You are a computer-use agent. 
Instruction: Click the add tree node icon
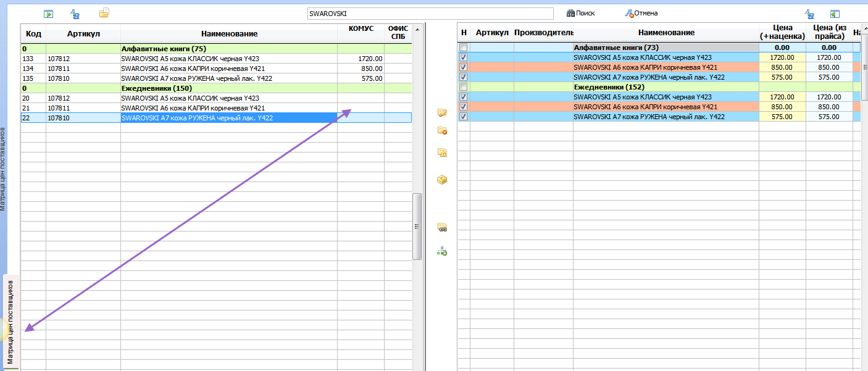pos(442,251)
